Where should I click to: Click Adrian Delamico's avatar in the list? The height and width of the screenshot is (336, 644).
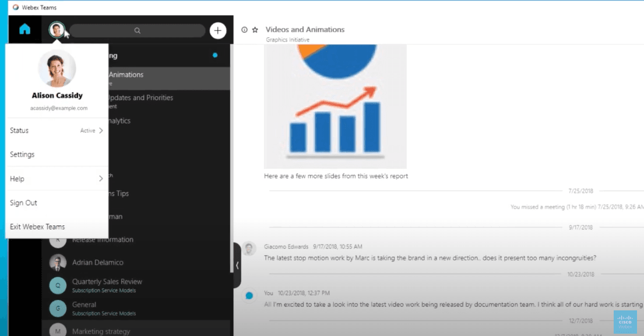coord(58,263)
